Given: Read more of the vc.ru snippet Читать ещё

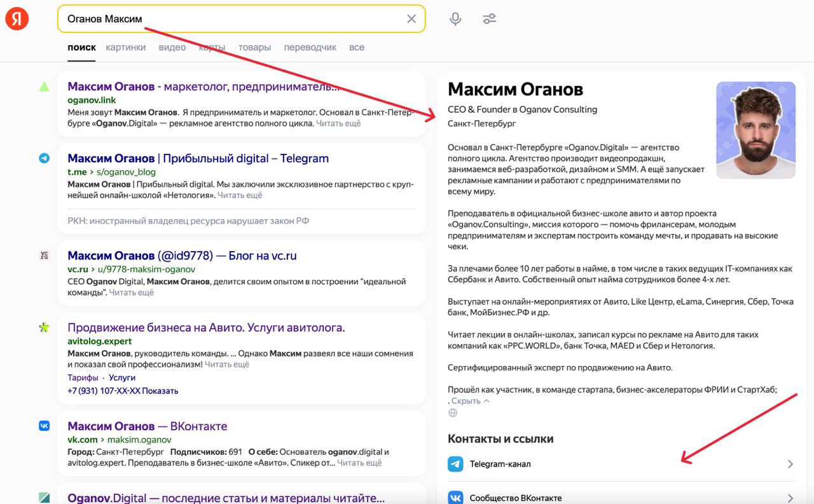Looking at the screenshot, I should pyautogui.click(x=132, y=292).
